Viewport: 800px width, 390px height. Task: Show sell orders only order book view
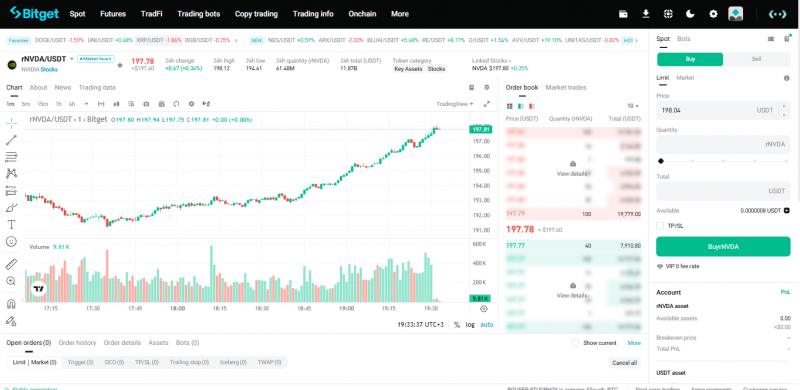[532, 106]
